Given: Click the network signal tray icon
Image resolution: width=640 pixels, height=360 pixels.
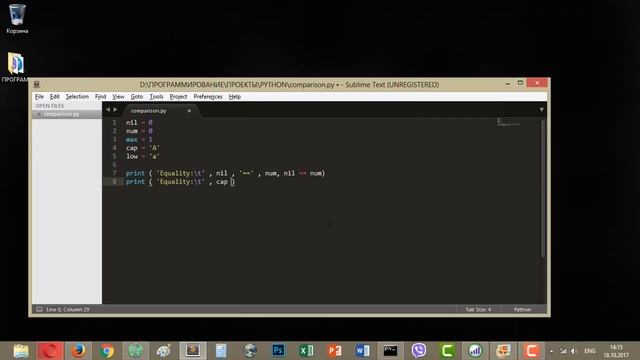Looking at the screenshot, I should tap(563, 351).
